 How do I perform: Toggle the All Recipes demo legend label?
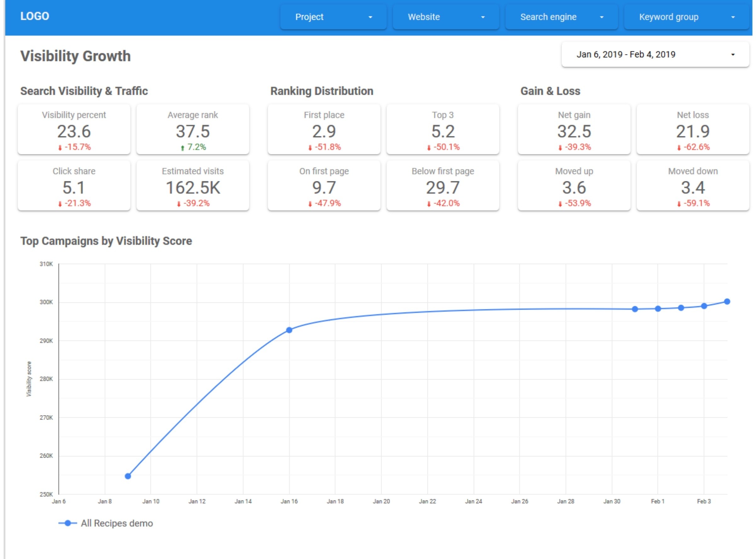click(x=117, y=523)
